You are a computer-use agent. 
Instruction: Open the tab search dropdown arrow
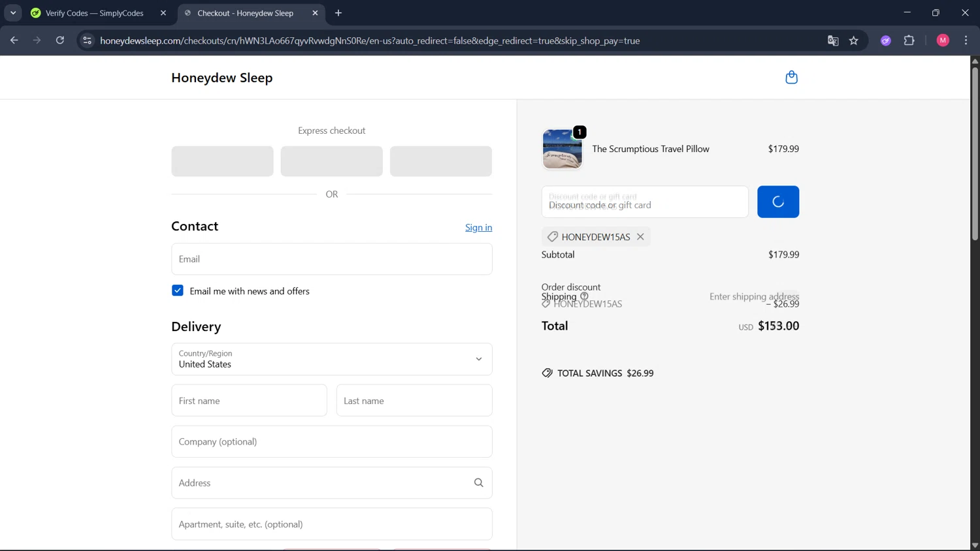[13, 13]
